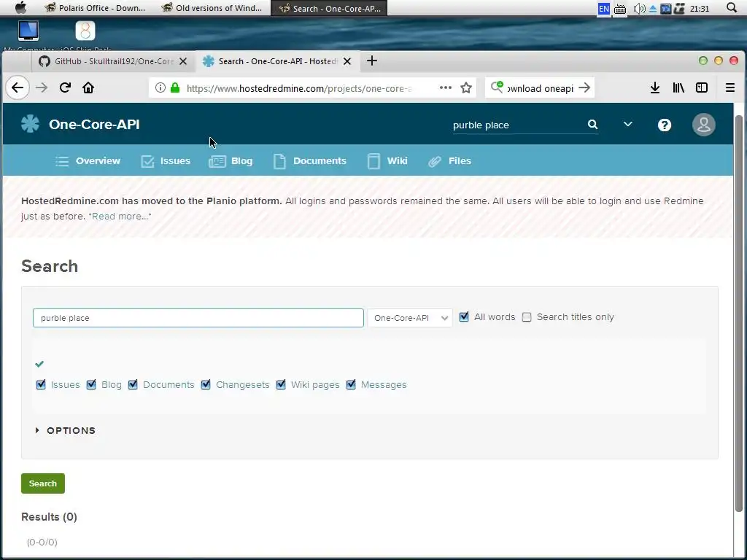
Task: Click the browser search box text
Action: [541, 88]
